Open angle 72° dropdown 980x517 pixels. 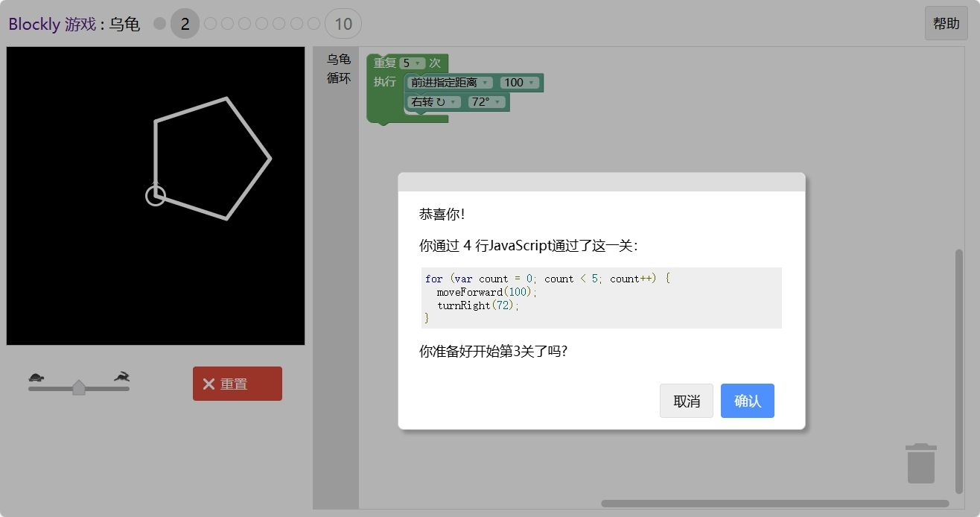[487, 102]
